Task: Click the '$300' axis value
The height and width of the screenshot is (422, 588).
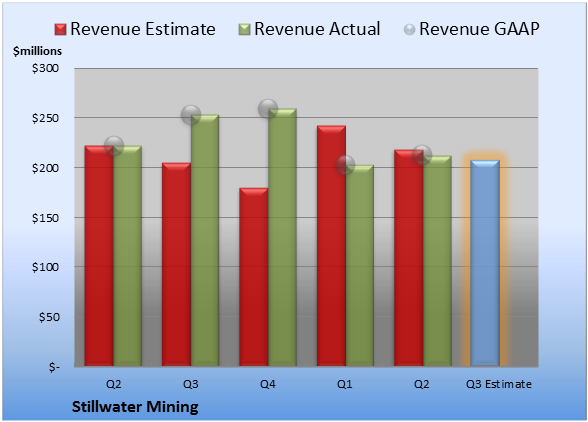Action: coord(45,68)
